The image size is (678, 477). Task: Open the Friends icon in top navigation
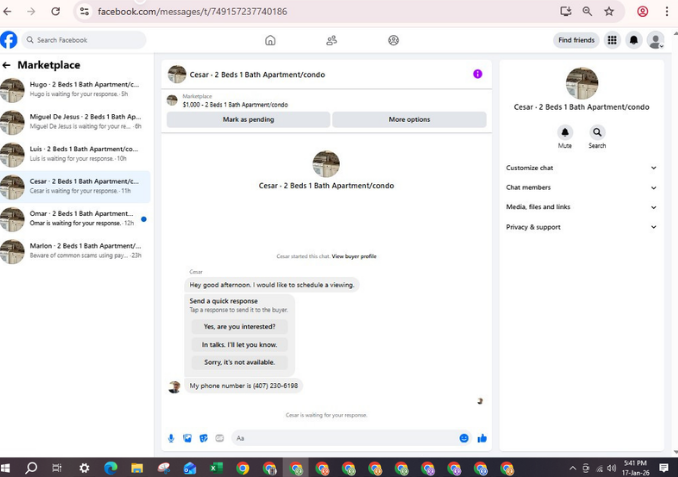point(332,40)
